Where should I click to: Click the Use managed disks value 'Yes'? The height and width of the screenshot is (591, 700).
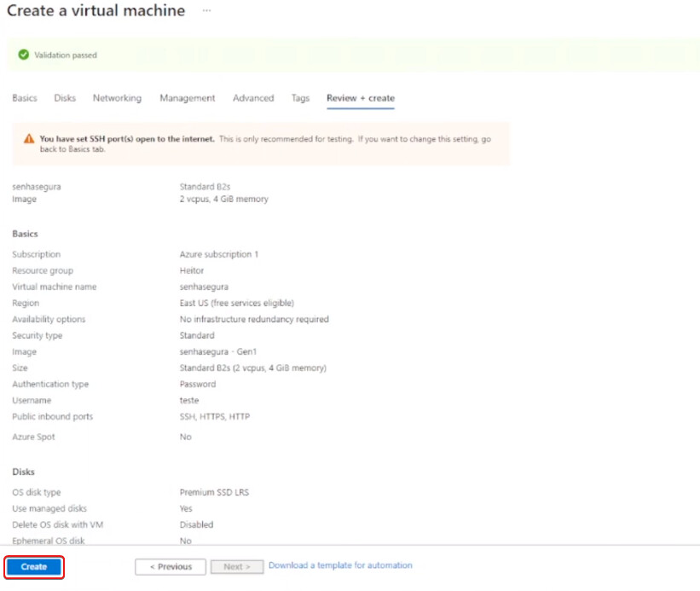[186, 508]
